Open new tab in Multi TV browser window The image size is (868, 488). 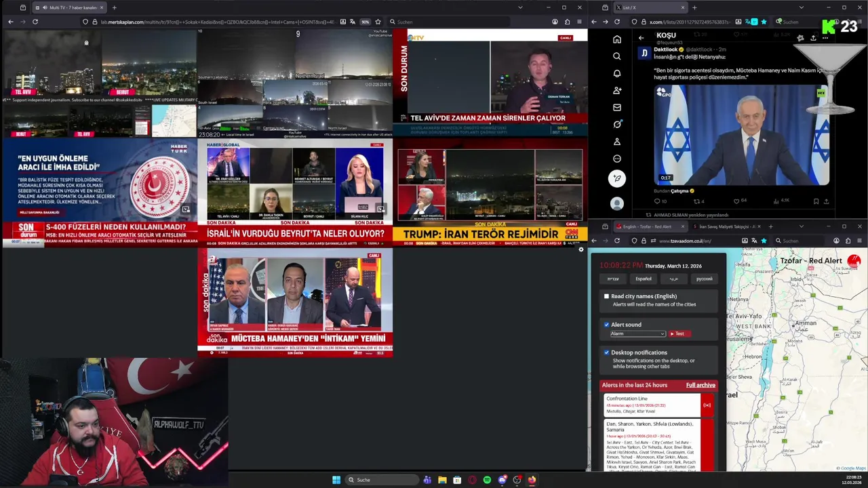point(114,7)
